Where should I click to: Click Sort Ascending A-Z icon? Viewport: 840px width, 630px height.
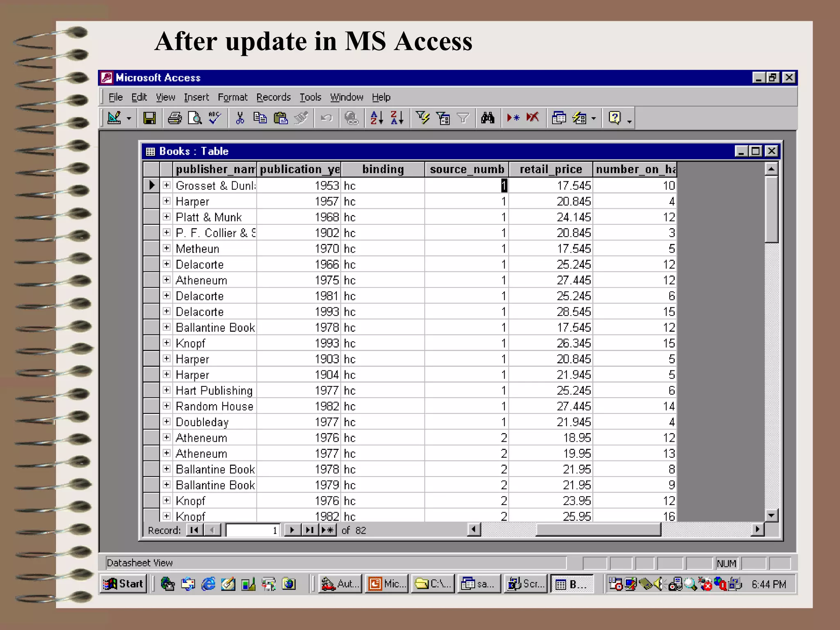[x=377, y=119]
